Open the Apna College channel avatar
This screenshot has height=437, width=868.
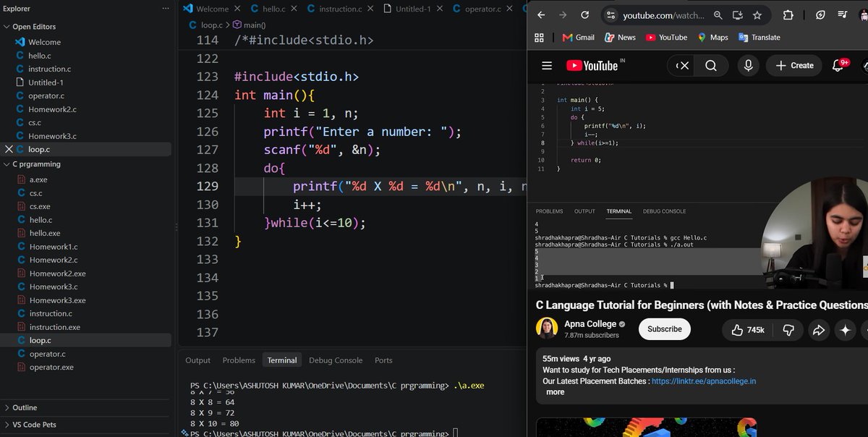547,328
